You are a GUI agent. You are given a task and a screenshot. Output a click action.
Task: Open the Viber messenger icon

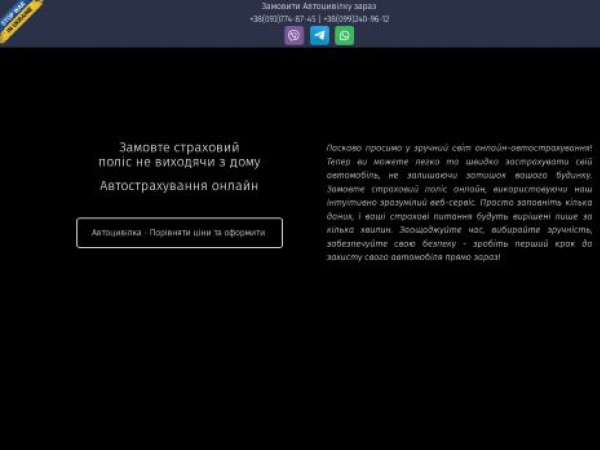294,36
